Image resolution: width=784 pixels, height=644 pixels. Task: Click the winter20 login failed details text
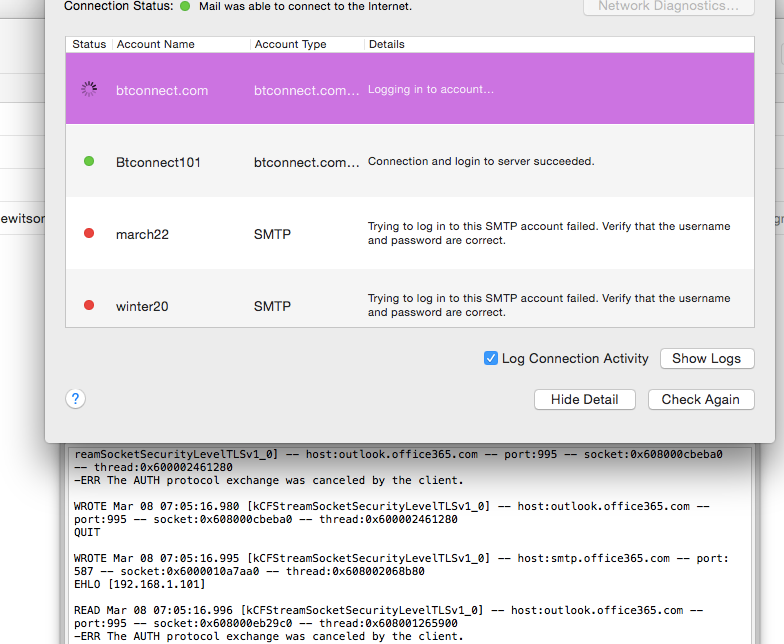click(x=549, y=305)
